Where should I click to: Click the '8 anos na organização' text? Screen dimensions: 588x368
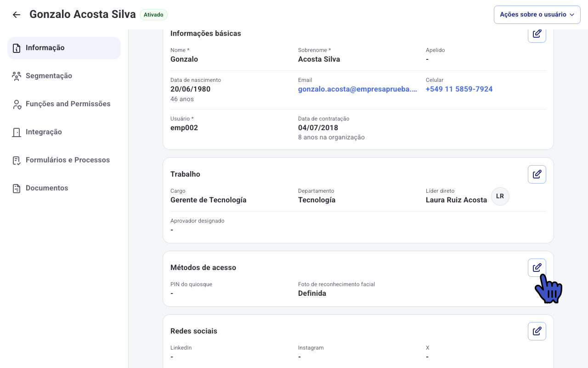click(331, 138)
